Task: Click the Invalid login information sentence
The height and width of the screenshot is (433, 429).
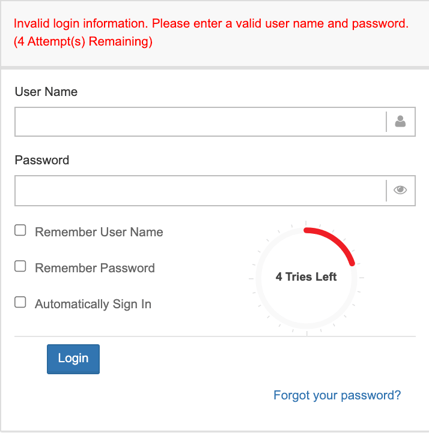Action: click(x=80, y=24)
